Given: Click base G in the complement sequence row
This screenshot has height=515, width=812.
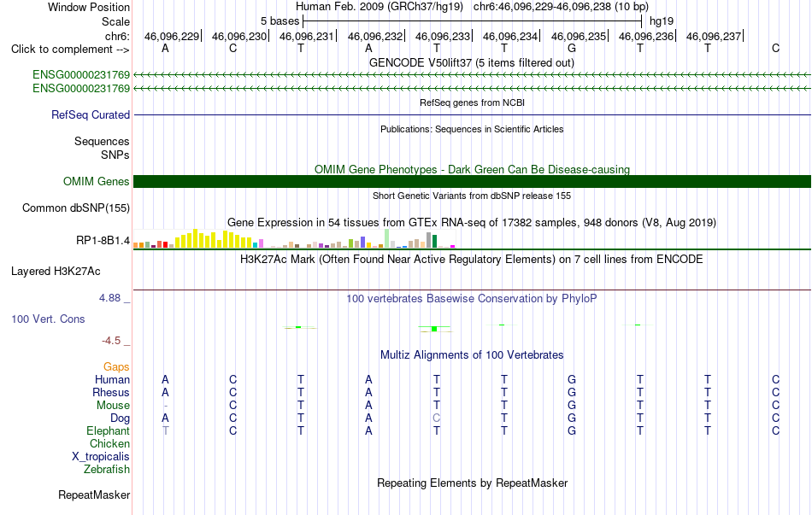Looking at the screenshot, I should pyautogui.click(x=572, y=48).
